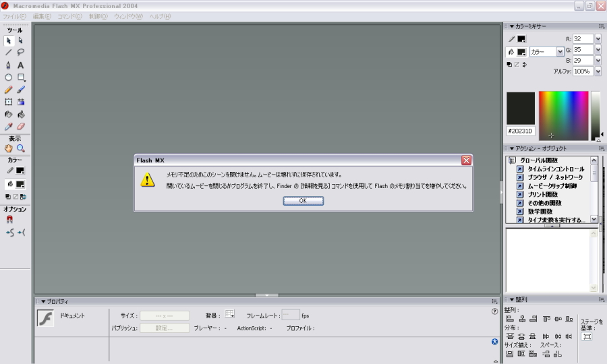
Task: Select タイムラインコントロール in actions tree
Action: (556, 169)
